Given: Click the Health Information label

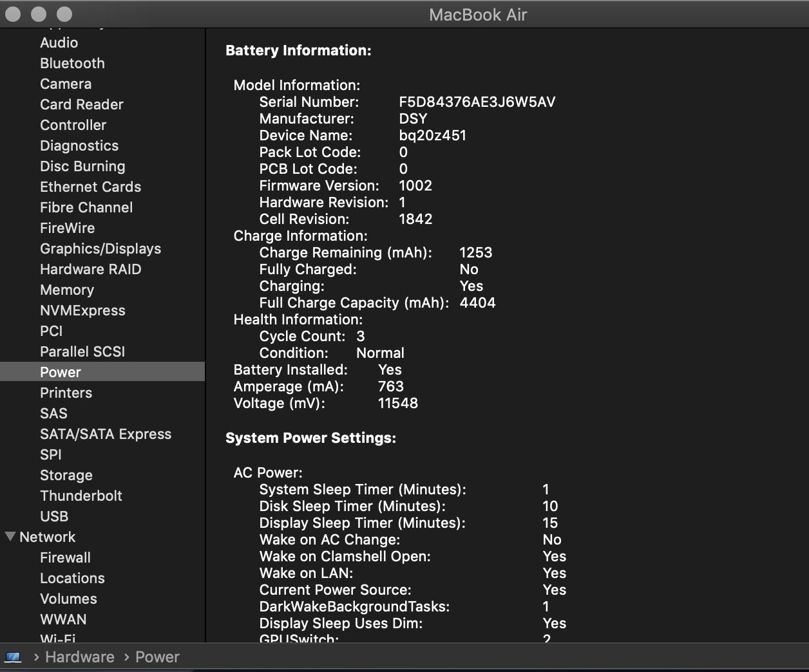Looking at the screenshot, I should pyautogui.click(x=298, y=319).
